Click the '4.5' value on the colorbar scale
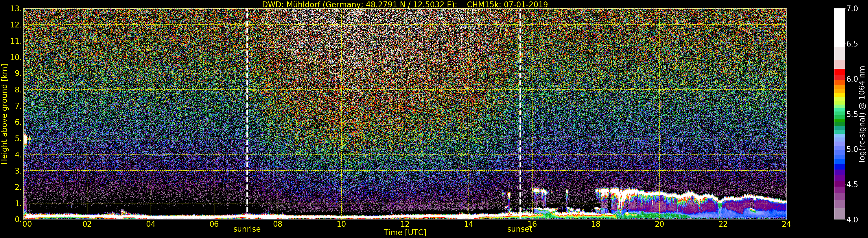The height and width of the screenshot is (238, 868). point(852,184)
